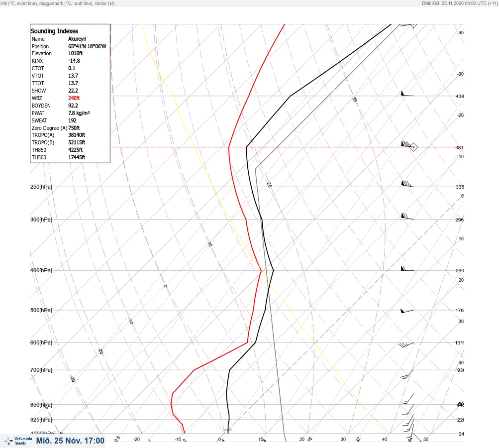Click the 'VTOT' index label

(38, 76)
